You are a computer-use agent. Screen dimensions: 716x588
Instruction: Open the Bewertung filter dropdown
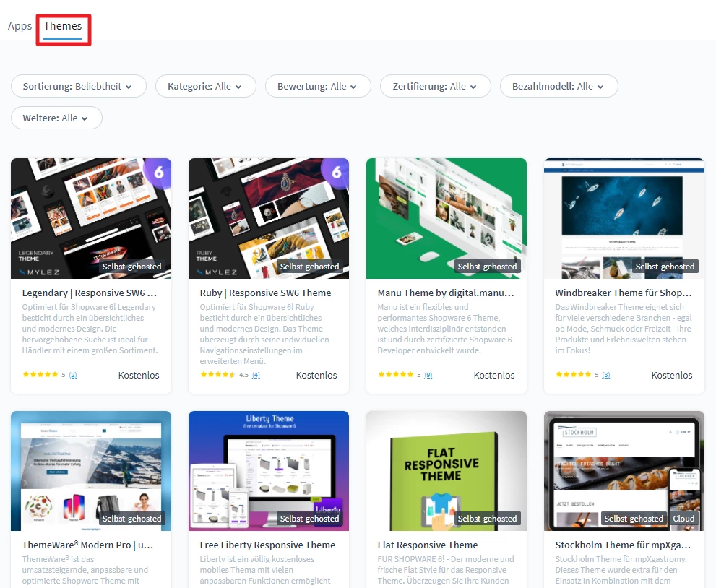point(317,86)
